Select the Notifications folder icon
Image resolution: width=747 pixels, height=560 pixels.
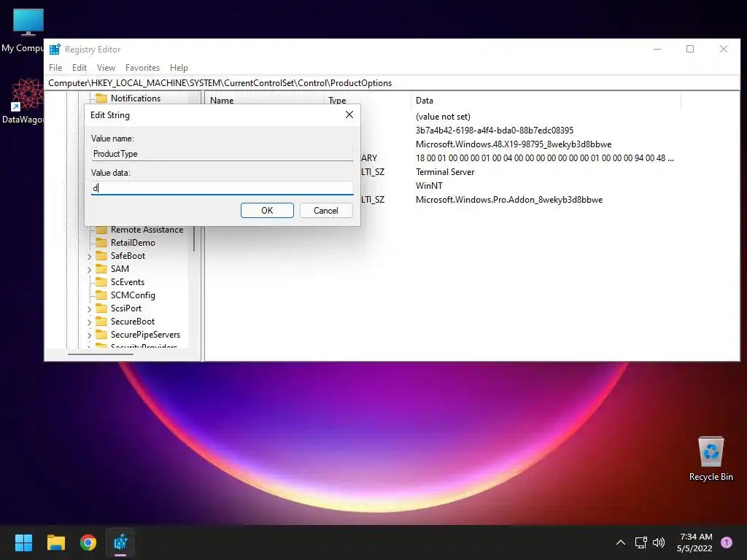(x=101, y=98)
